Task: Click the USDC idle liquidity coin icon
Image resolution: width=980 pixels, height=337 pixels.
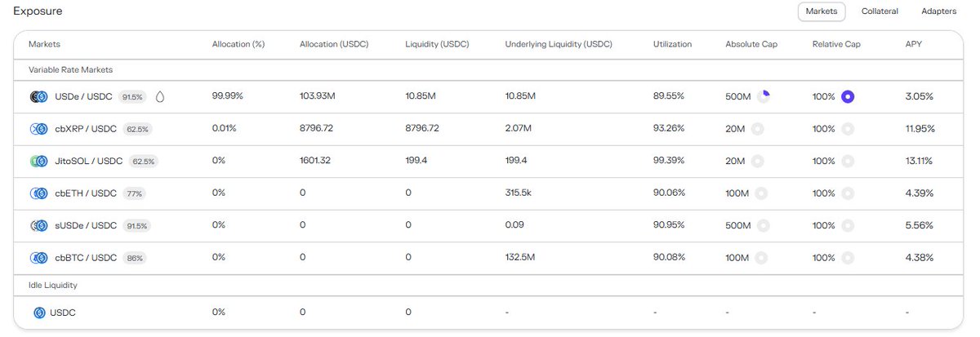Action: coord(39,313)
